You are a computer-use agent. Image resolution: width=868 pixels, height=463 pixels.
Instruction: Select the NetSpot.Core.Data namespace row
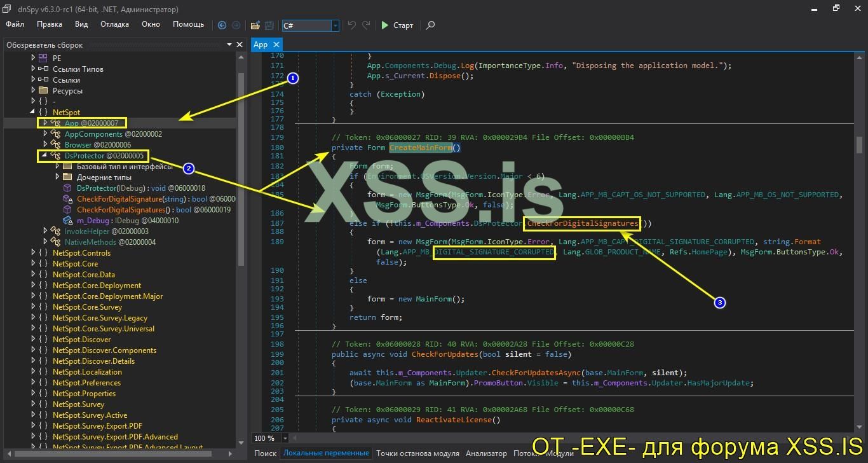[84, 275]
